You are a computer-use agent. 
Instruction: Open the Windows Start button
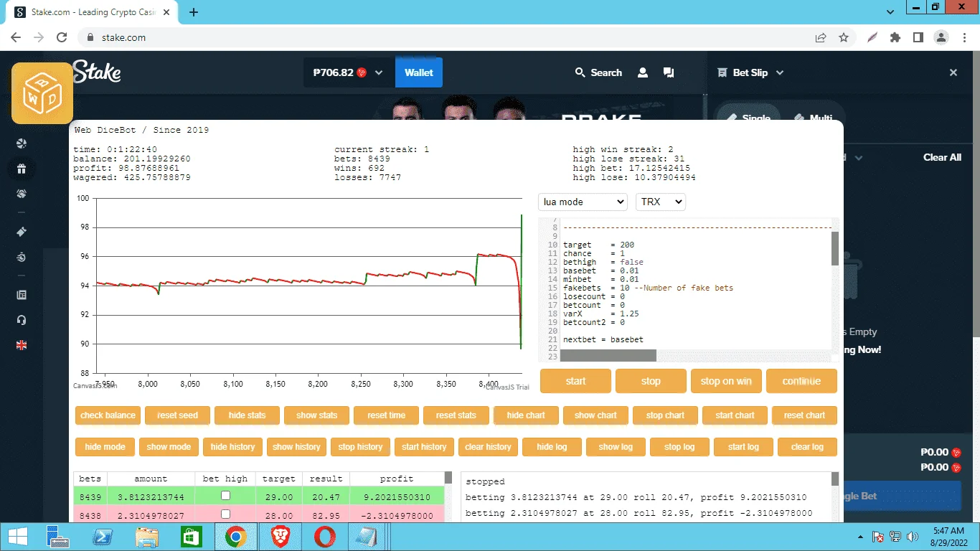pos(17,536)
